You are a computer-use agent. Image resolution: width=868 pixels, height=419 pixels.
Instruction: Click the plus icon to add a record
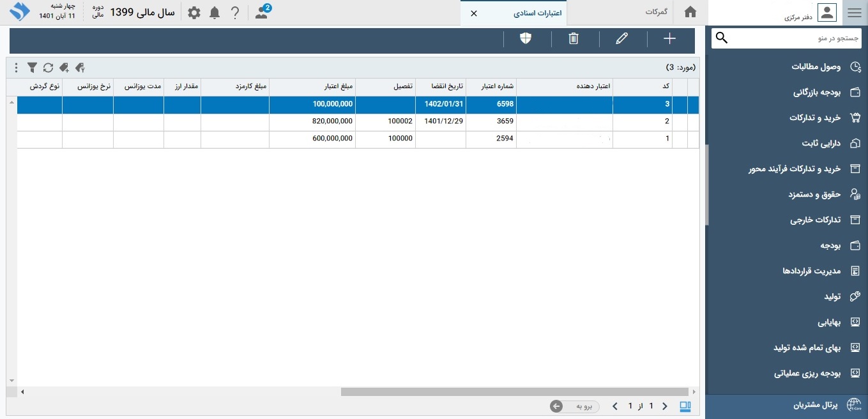click(669, 39)
